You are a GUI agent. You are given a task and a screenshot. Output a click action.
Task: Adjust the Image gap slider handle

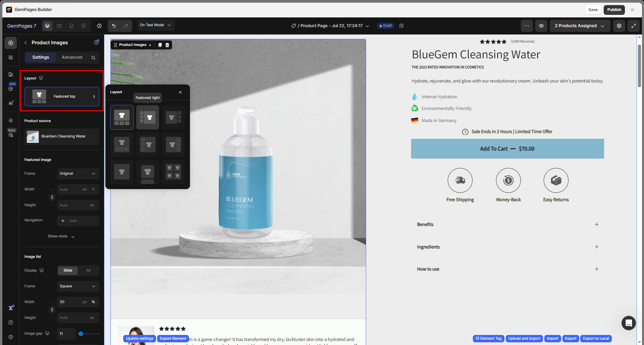coord(81,334)
